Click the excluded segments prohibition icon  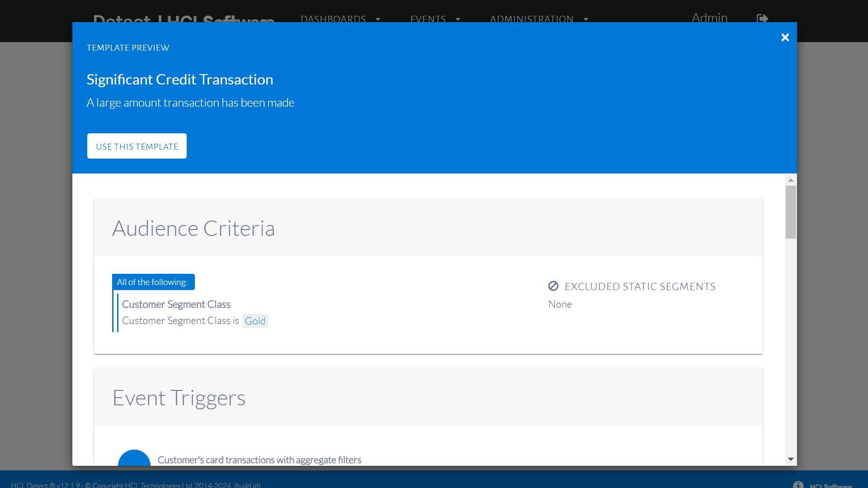pyautogui.click(x=553, y=286)
